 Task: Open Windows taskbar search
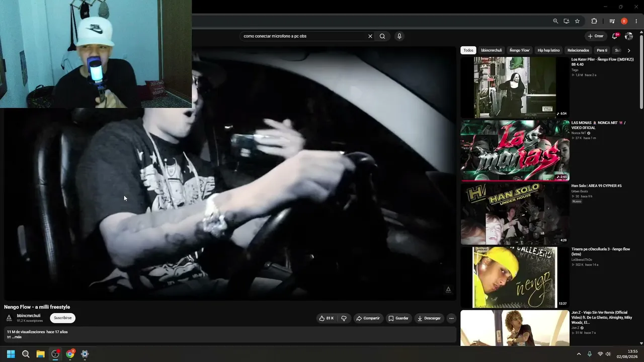26,354
